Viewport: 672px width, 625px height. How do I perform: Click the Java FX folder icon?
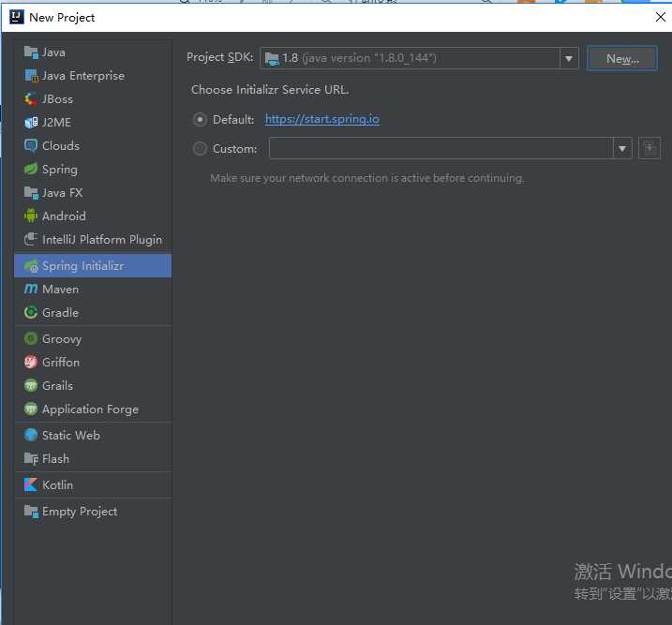pyautogui.click(x=31, y=193)
